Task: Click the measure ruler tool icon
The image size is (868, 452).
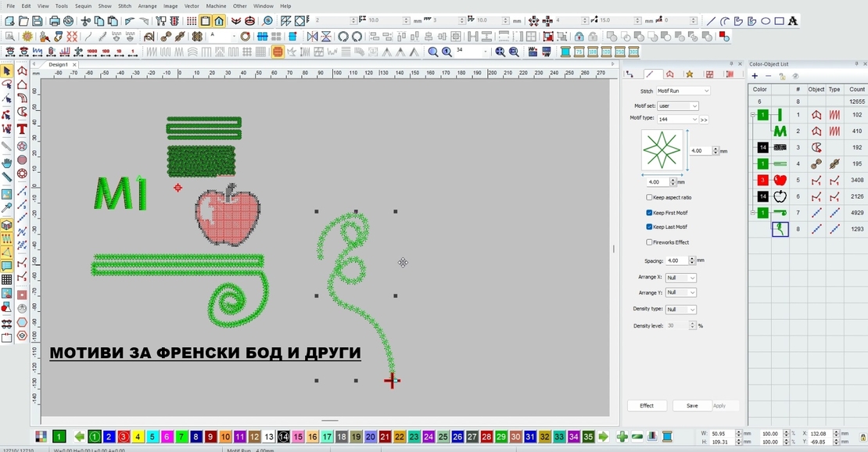Action: pyautogui.click(x=6, y=175)
